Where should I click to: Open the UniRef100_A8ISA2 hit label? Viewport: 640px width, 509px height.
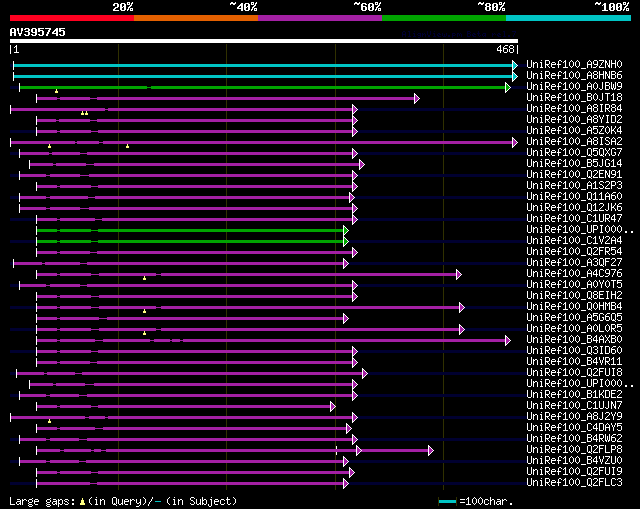click(x=574, y=142)
